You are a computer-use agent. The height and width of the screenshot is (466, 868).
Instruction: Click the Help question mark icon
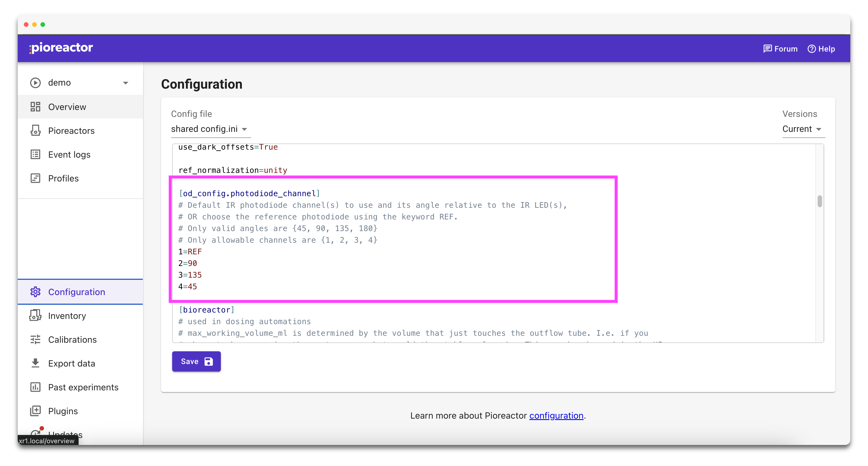[x=811, y=48]
